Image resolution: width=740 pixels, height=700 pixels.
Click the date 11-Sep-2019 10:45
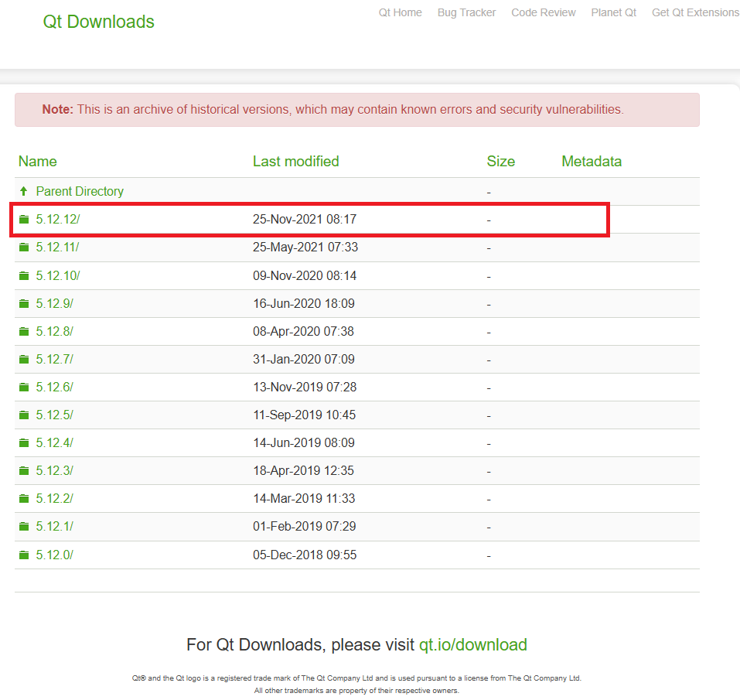coord(305,415)
